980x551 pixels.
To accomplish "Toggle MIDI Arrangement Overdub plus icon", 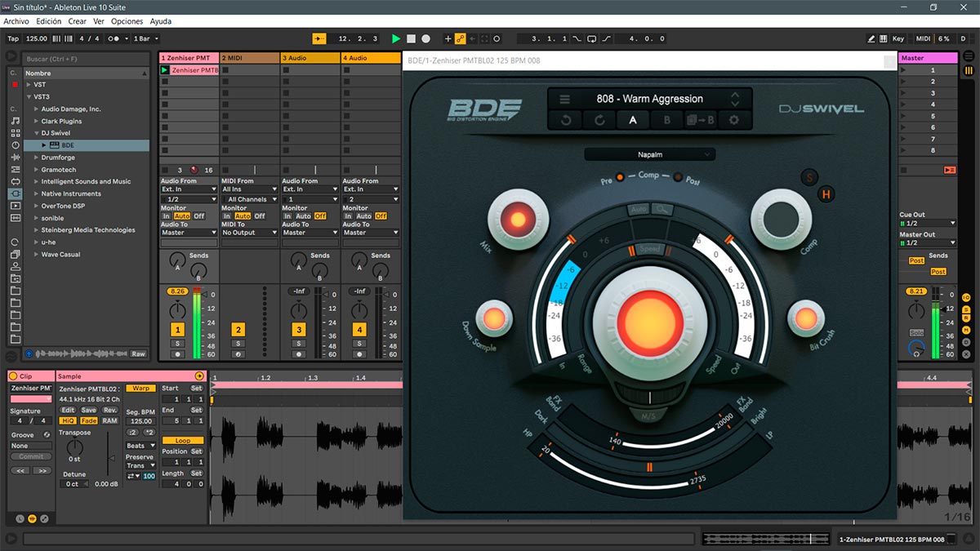I will [448, 38].
